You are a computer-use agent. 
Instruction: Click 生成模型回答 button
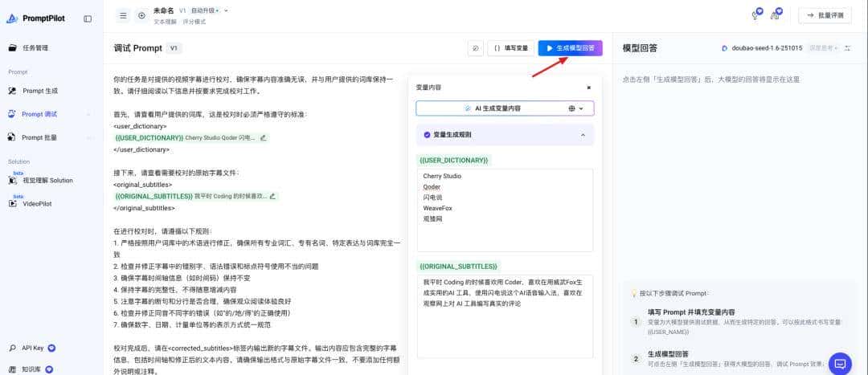(x=570, y=48)
